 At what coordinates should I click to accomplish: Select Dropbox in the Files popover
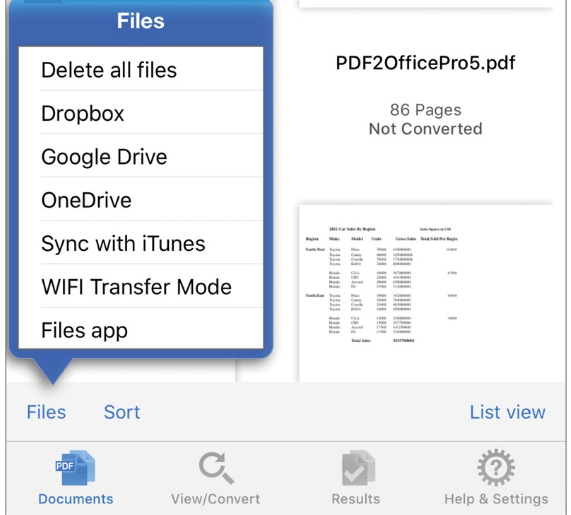(141, 113)
